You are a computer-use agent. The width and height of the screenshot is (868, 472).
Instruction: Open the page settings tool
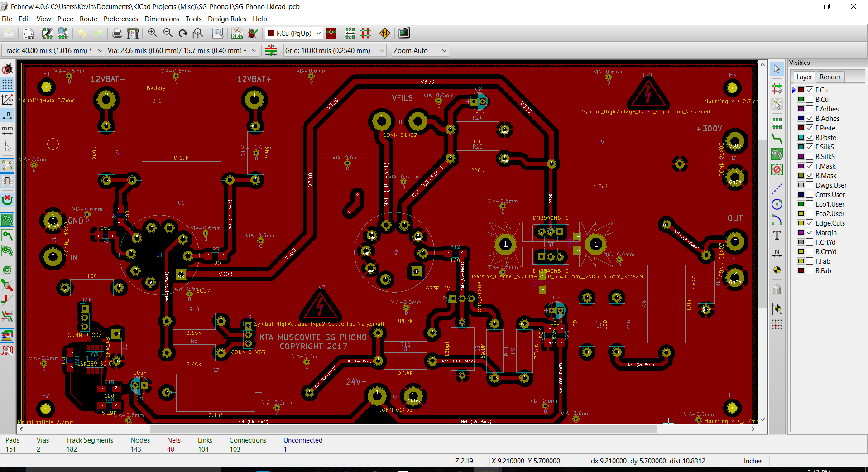28,33
